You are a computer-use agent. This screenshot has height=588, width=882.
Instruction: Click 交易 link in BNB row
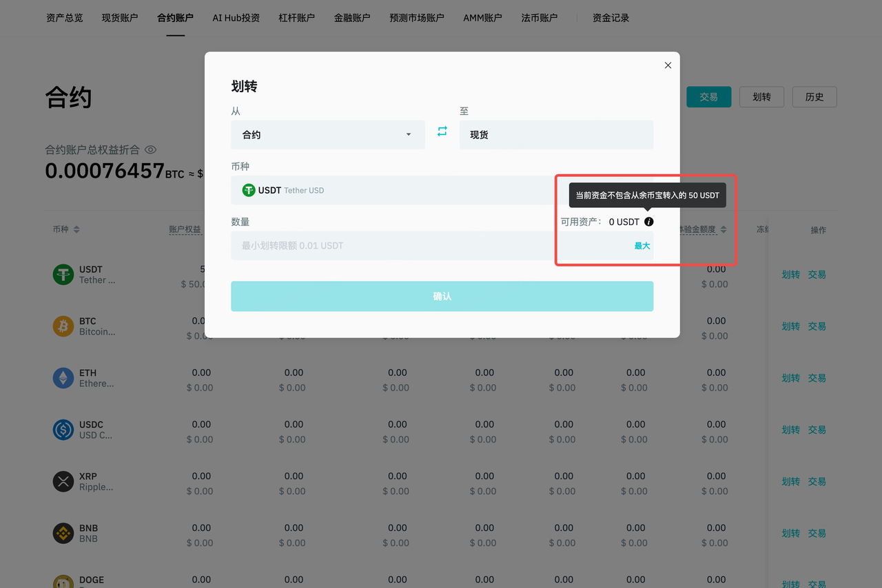tap(817, 533)
